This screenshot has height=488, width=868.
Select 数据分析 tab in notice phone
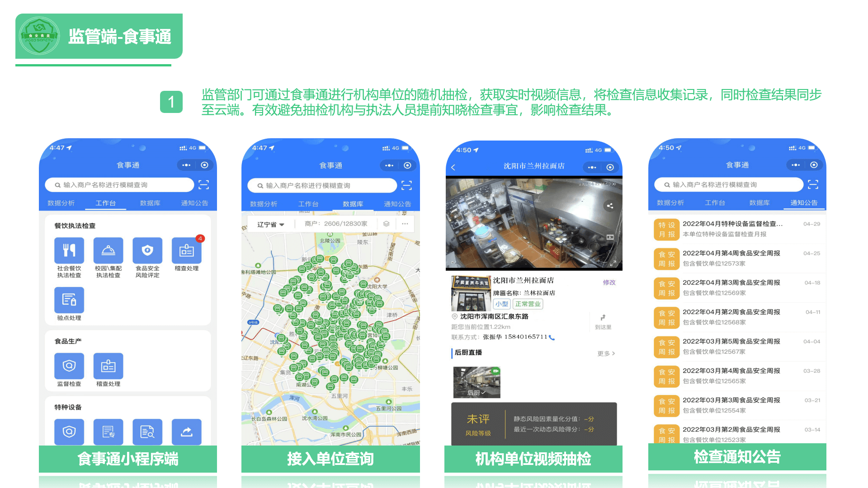tap(670, 203)
